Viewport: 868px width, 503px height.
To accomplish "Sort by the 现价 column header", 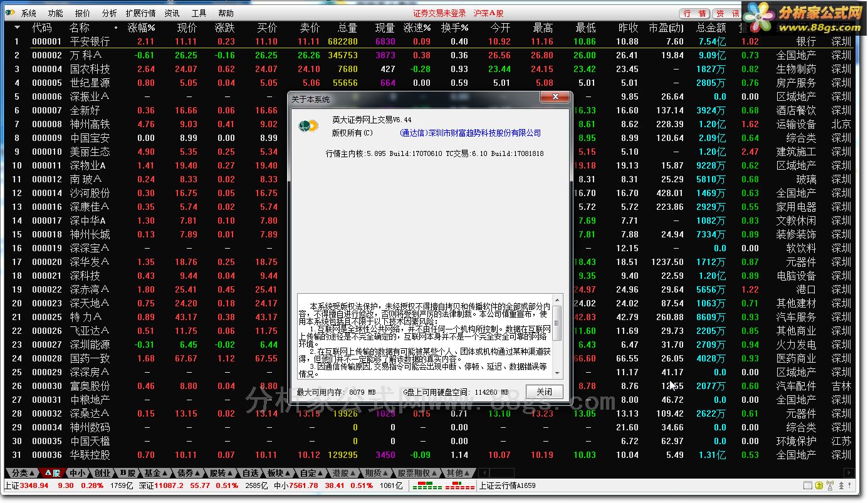I will pos(187,28).
